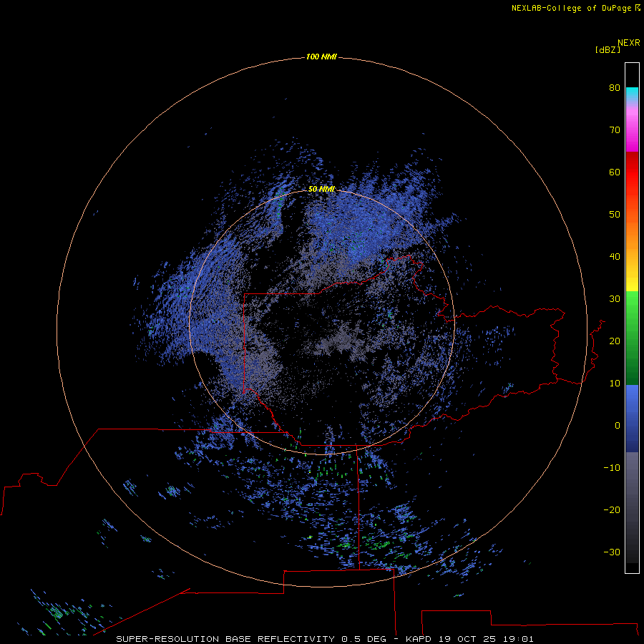This screenshot has height=644, width=644.
Task: Click the 19:01 timestamp in caption
Action: tap(519, 639)
